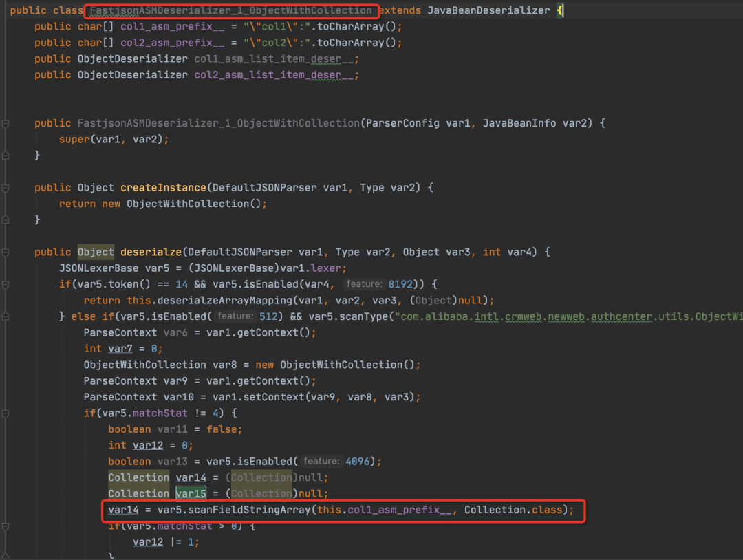Click the highlighted var15 variable
The image size is (743, 560).
pos(191,494)
